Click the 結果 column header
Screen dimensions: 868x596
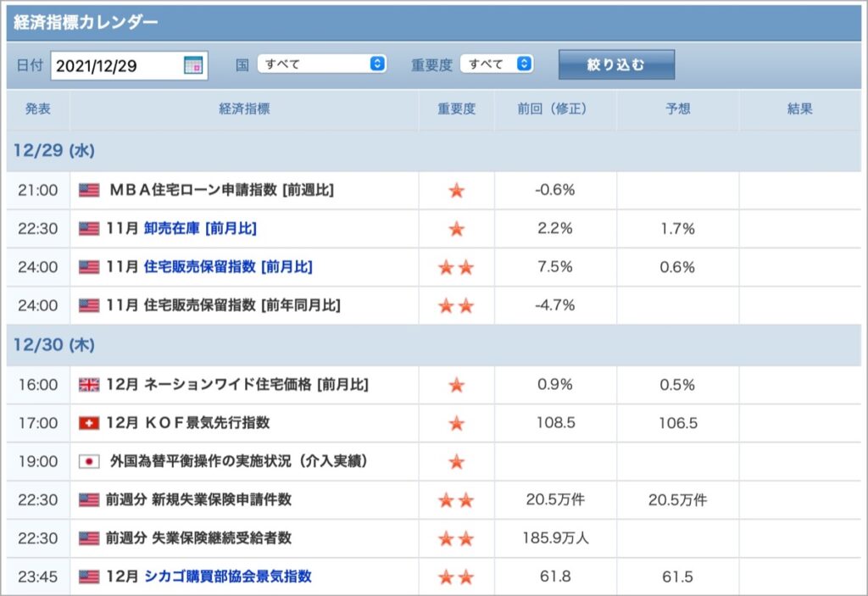pyautogui.click(x=800, y=109)
